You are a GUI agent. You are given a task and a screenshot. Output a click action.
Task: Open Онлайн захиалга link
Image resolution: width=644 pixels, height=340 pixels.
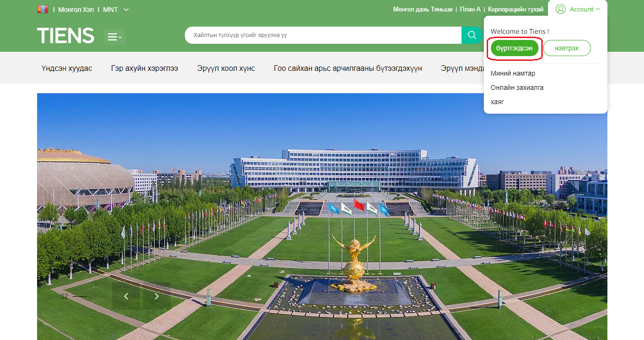pyautogui.click(x=517, y=87)
